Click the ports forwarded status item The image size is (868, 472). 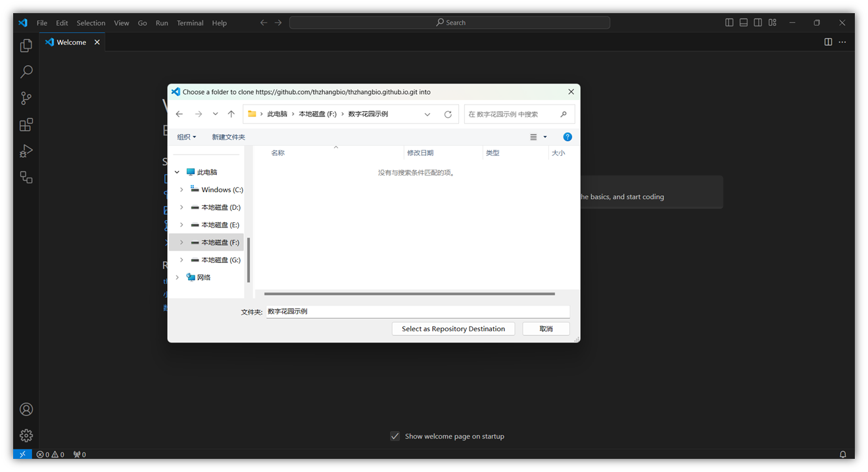(x=80, y=454)
